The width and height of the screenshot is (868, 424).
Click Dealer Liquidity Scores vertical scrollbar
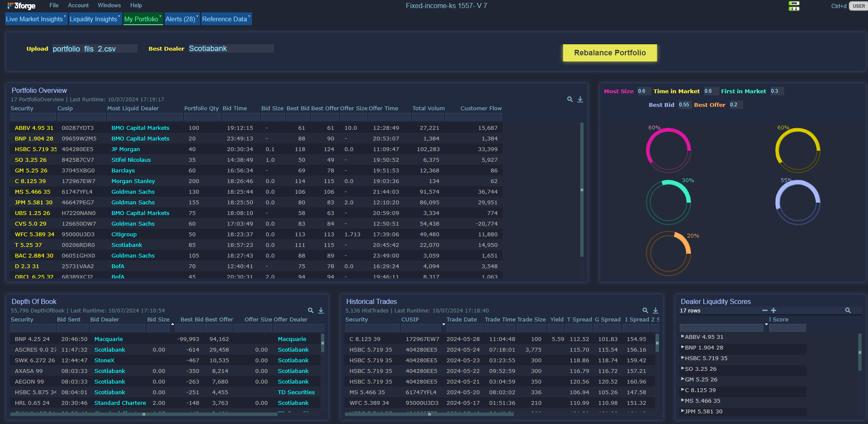pyautogui.click(x=860, y=352)
